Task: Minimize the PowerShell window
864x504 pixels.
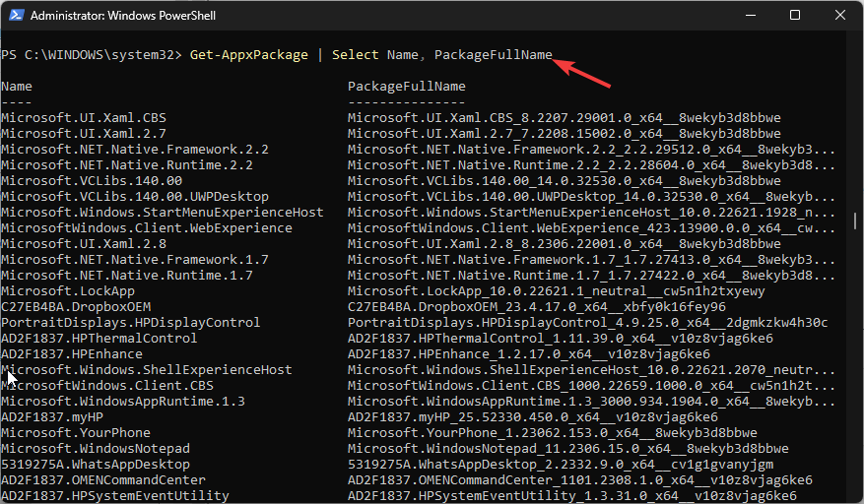Action: pyautogui.click(x=750, y=16)
